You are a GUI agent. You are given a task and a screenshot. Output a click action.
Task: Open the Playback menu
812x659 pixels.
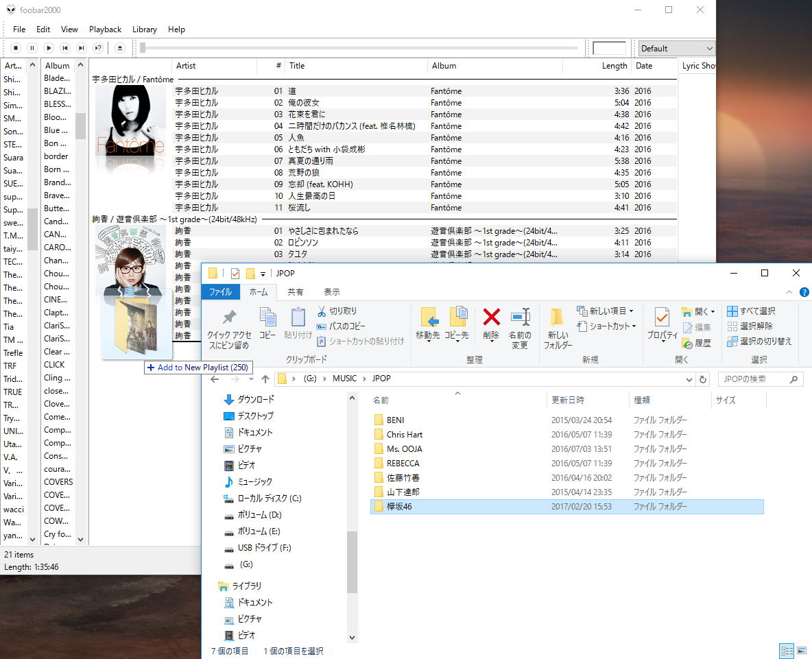click(105, 29)
